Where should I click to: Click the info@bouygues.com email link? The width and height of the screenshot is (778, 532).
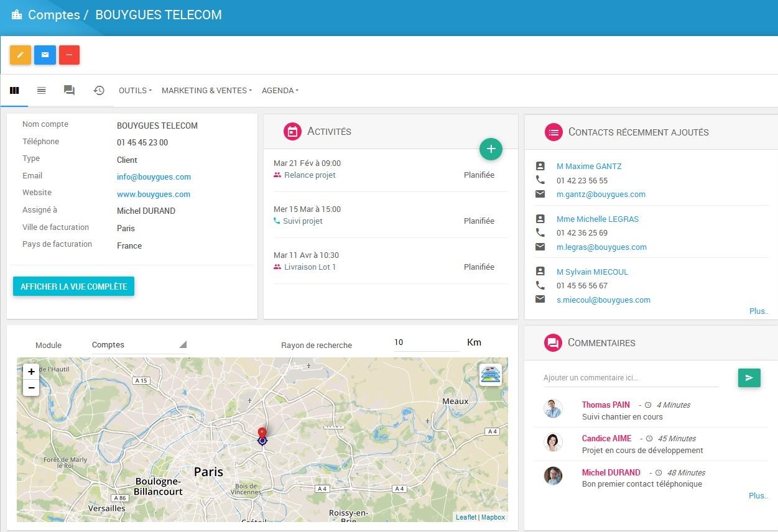(154, 177)
